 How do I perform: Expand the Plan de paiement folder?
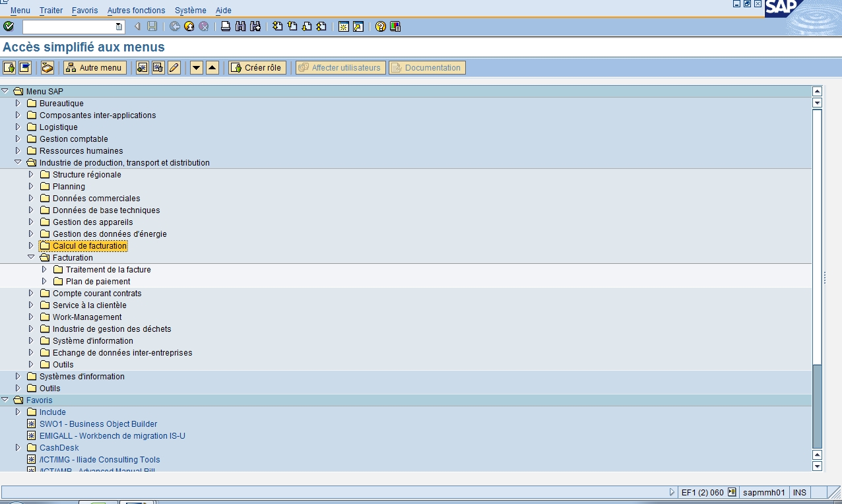pyautogui.click(x=44, y=281)
